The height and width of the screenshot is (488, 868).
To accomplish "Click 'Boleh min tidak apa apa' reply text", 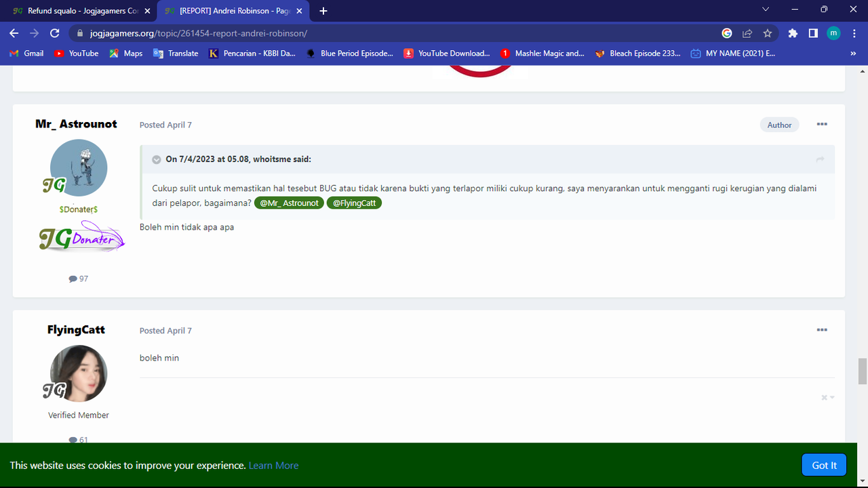I will coord(186,227).
